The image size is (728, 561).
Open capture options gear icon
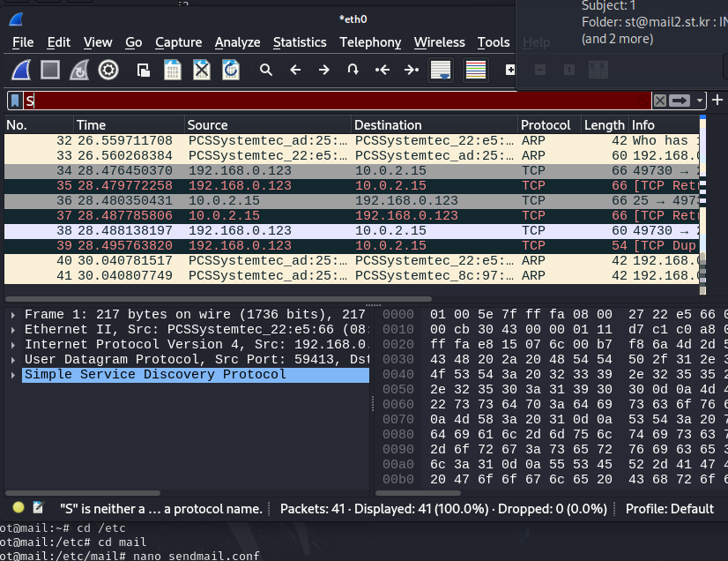click(x=108, y=71)
